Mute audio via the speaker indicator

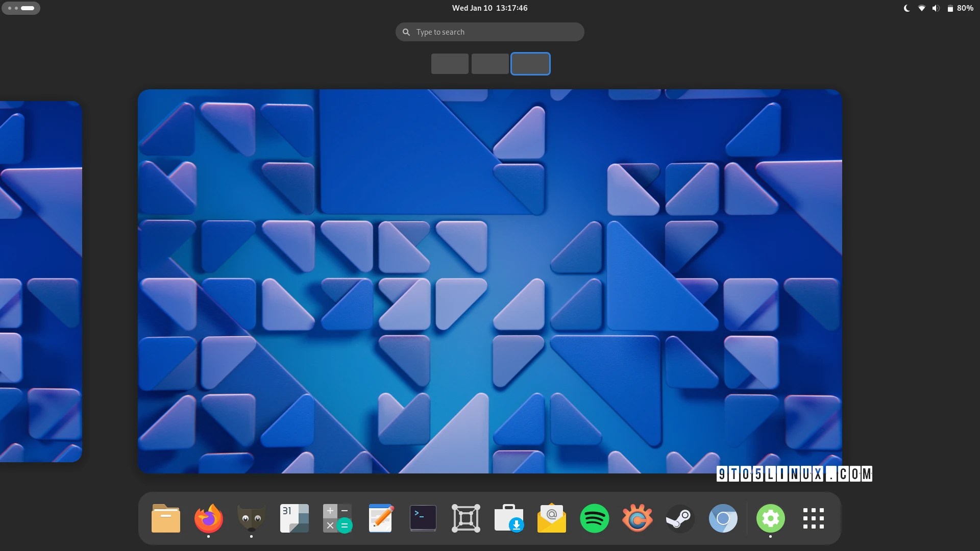(x=936, y=8)
